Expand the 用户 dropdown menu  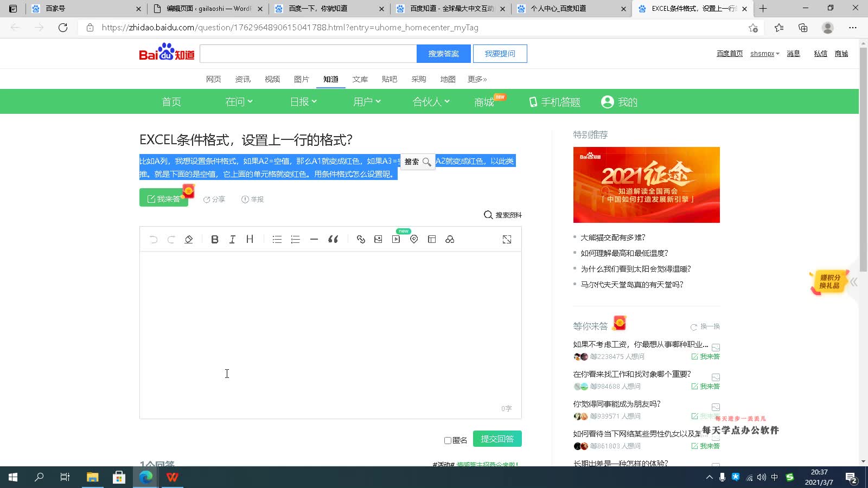pos(367,101)
